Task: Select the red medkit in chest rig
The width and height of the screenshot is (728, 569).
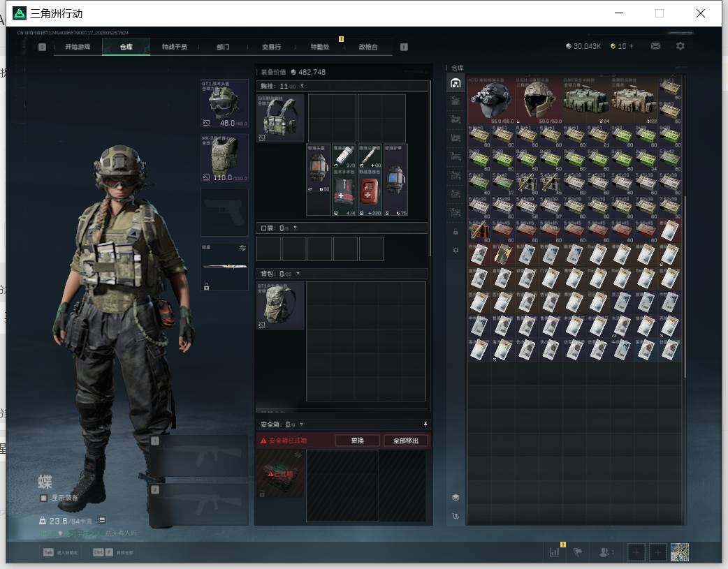Action: pos(370,192)
